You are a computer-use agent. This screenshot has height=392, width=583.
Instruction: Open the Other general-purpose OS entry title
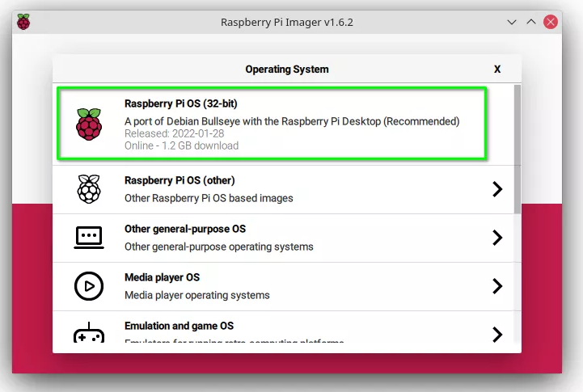tap(185, 229)
